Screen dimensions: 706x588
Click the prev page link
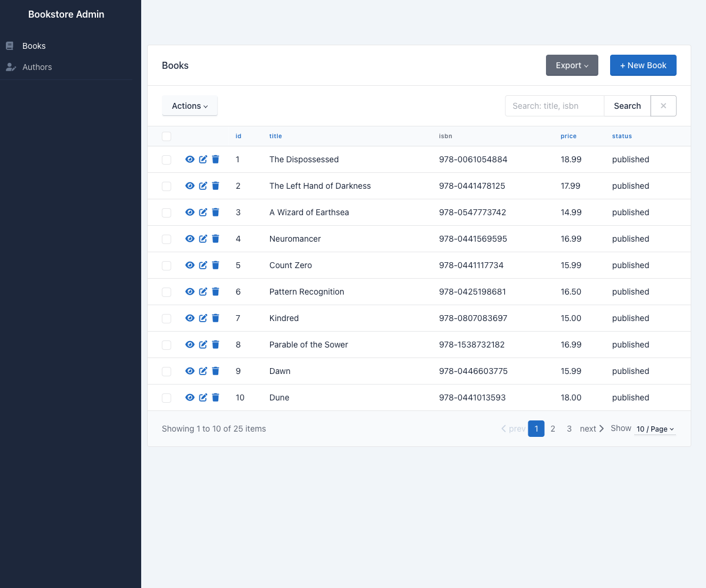513,429
